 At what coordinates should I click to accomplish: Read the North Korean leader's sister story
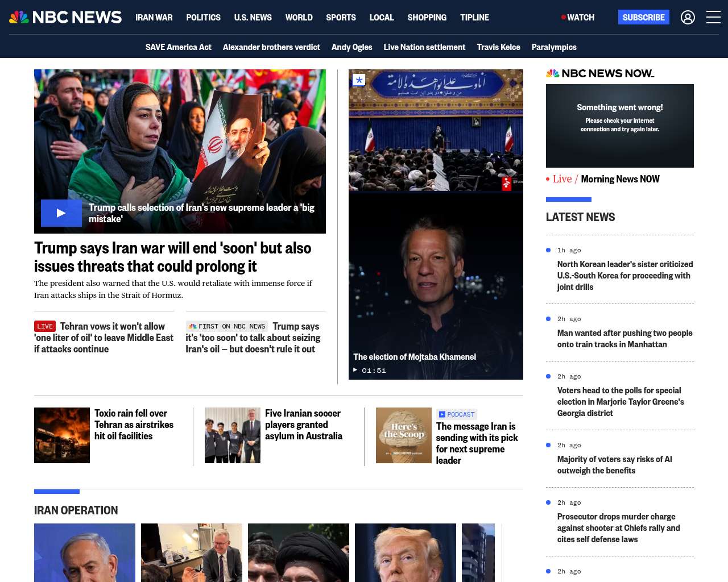click(x=624, y=276)
